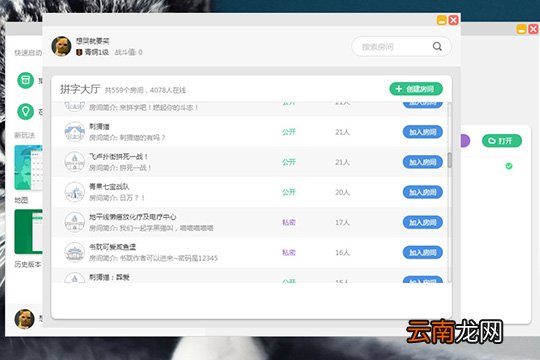Close the back window
540x360 pixels.
coord(533,29)
